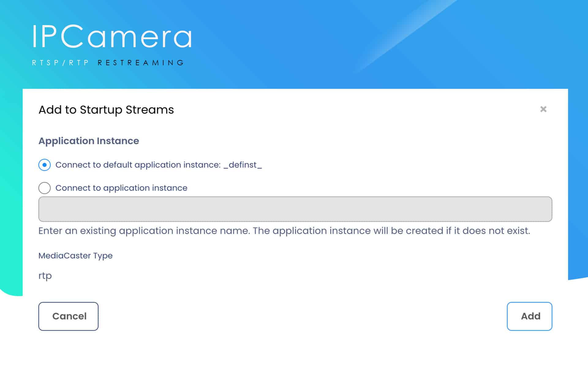Click the Add to Startup Streams title
Viewport: 588px width, 392px height.
coord(106,110)
